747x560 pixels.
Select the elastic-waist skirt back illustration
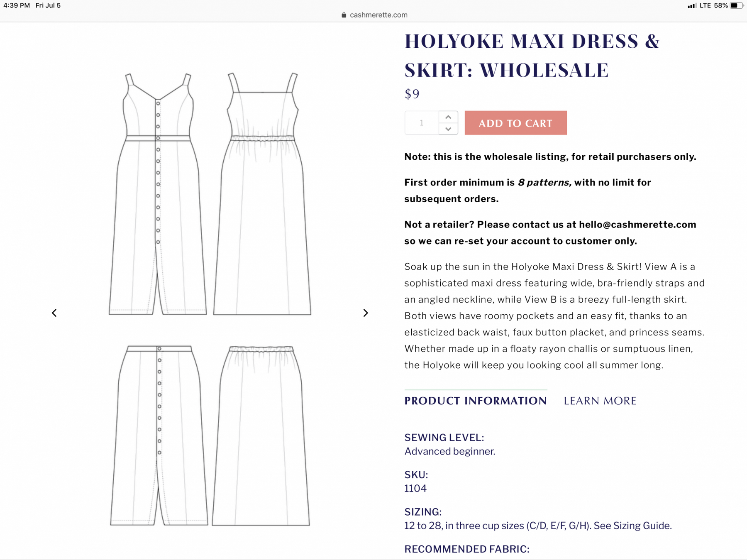tap(261, 436)
